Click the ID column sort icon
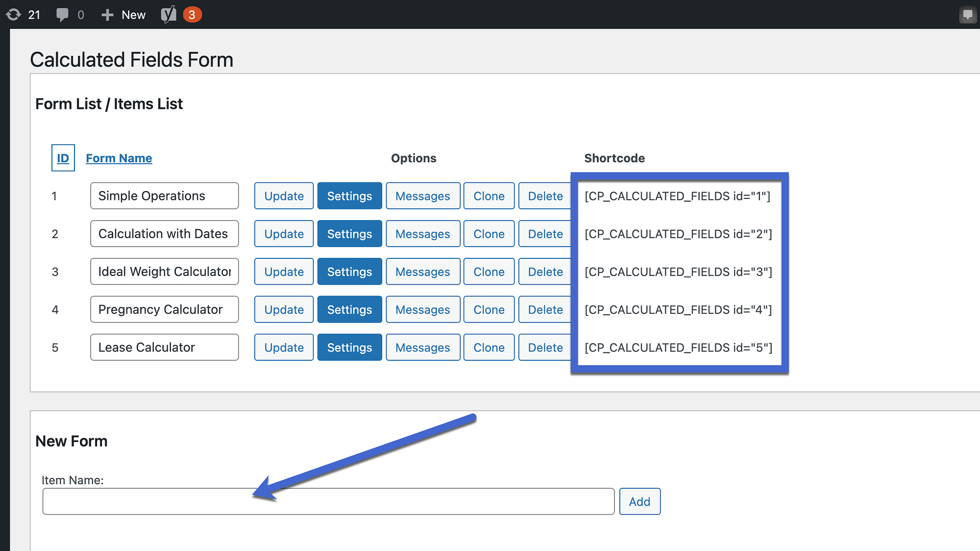Image resolution: width=980 pixels, height=551 pixels. (x=63, y=158)
